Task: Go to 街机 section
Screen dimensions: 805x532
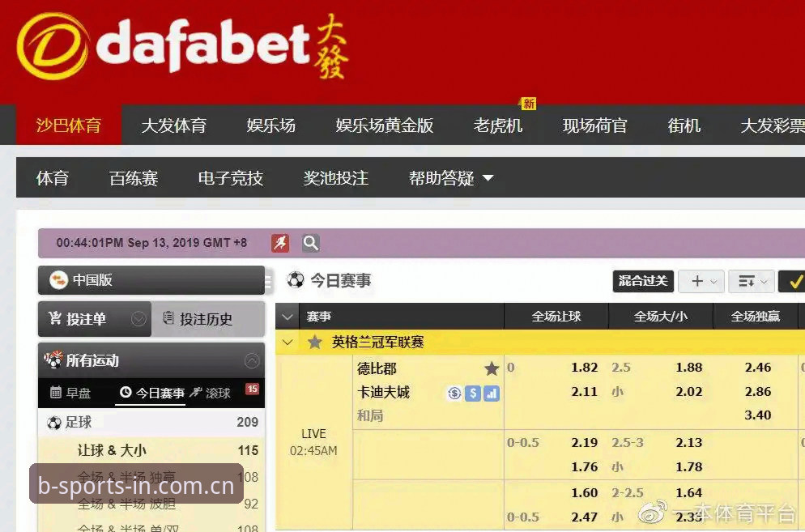Action: 684,126
